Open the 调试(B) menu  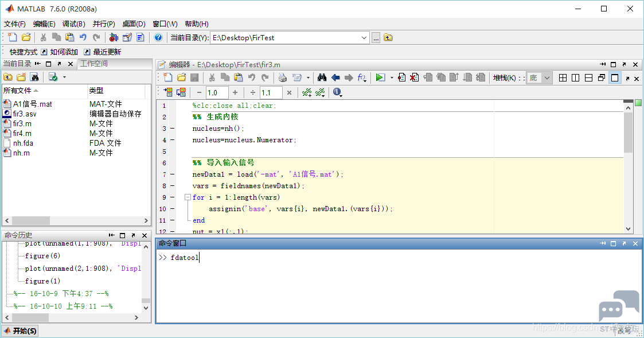pyautogui.click(x=74, y=24)
